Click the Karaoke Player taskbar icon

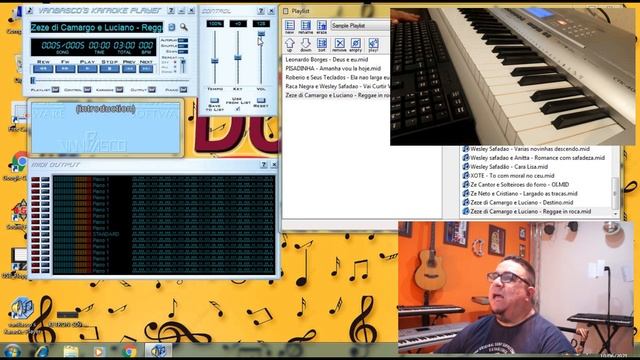pyautogui.click(x=158, y=351)
